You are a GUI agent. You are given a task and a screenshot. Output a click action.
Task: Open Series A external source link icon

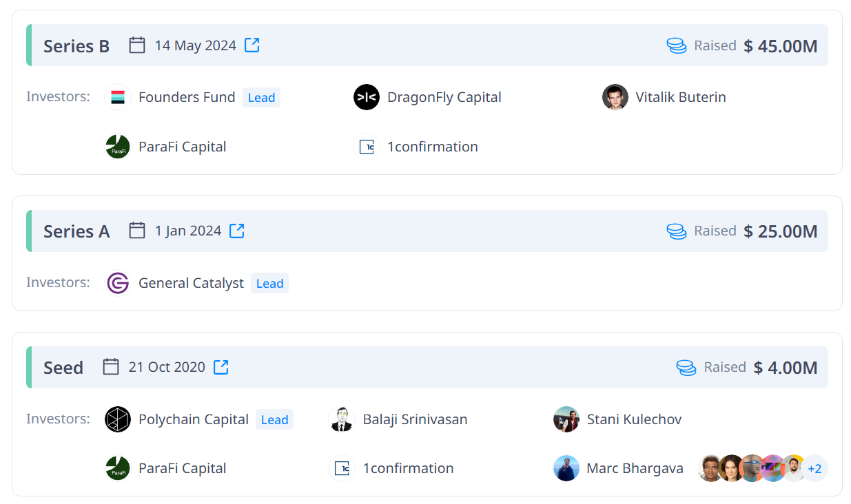coord(236,231)
